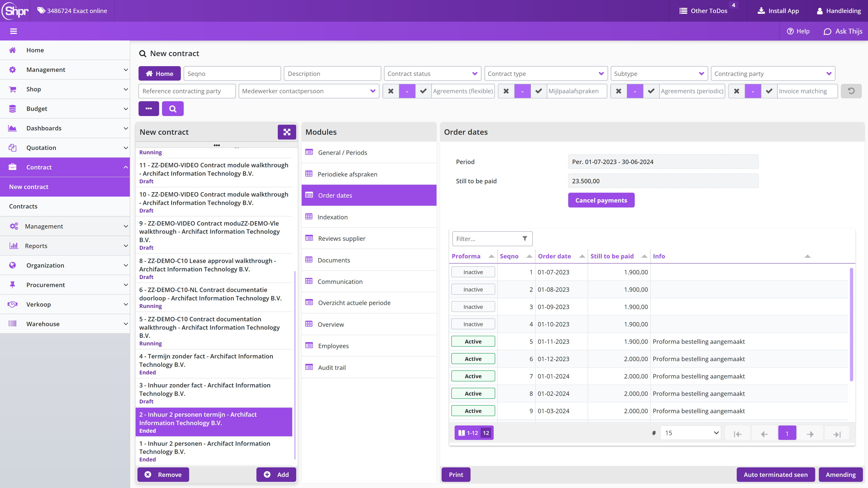Open Contract type dropdown

[x=546, y=73]
